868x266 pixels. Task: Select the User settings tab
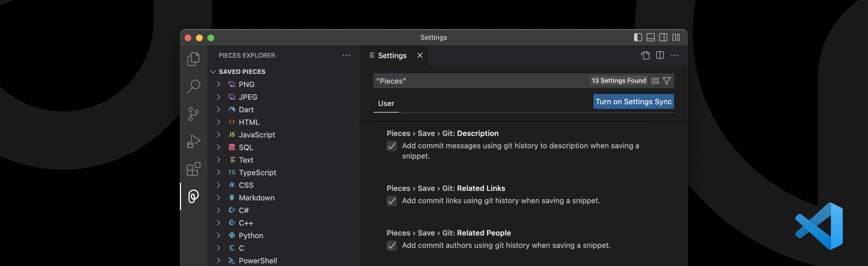[x=386, y=104]
